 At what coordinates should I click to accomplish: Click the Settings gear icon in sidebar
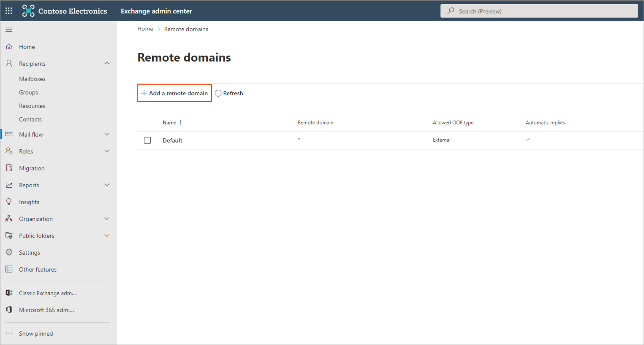pos(9,252)
